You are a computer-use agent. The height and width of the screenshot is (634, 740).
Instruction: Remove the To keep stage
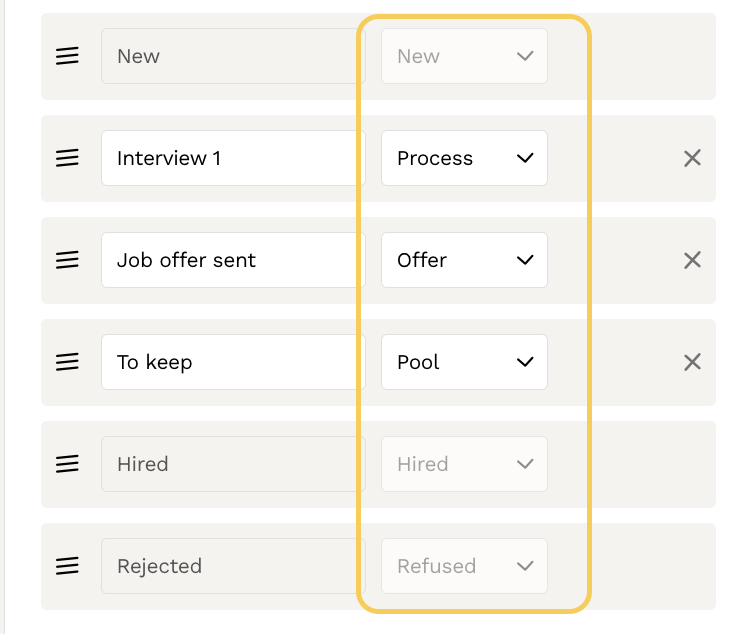(692, 362)
